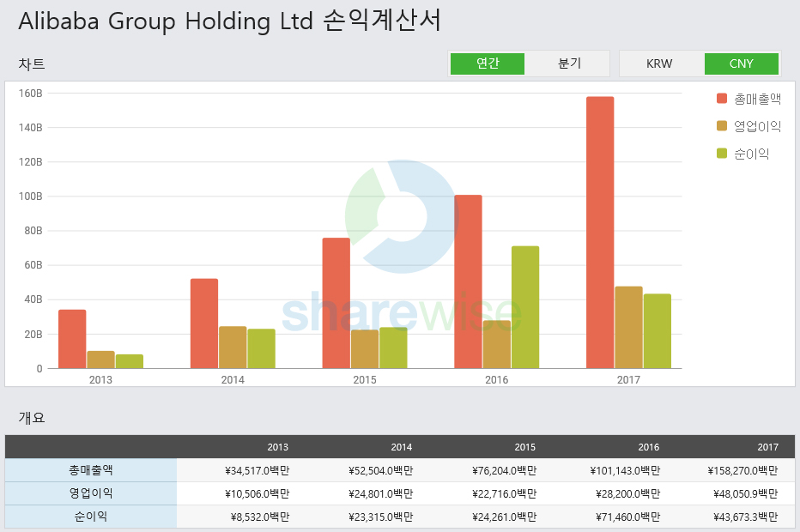Click the ¥28,200.0백만 cell
The height and width of the screenshot is (532, 800).
(x=627, y=493)
